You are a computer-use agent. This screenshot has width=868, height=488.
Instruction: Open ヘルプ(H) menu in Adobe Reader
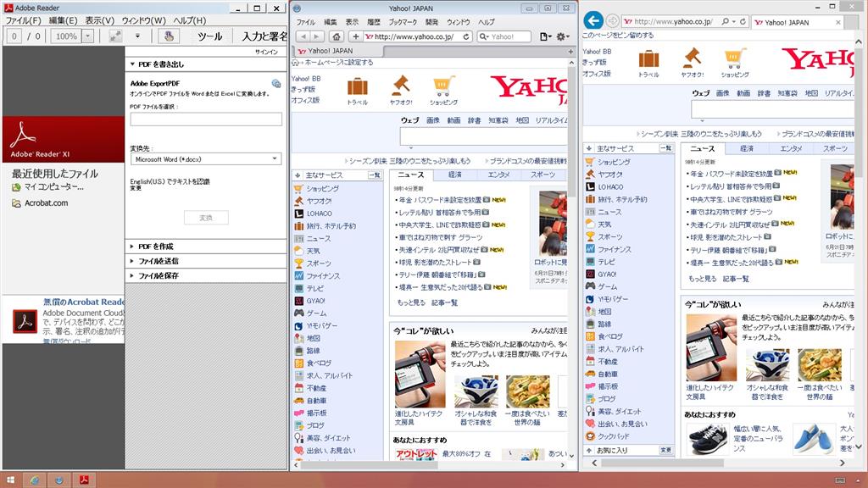click(190, 20)
